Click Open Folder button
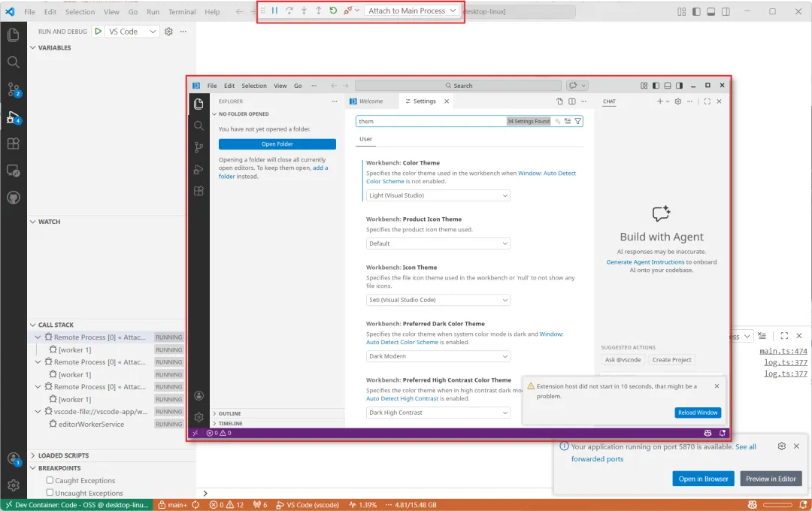812x511 pixels. (x=277, y=144)
